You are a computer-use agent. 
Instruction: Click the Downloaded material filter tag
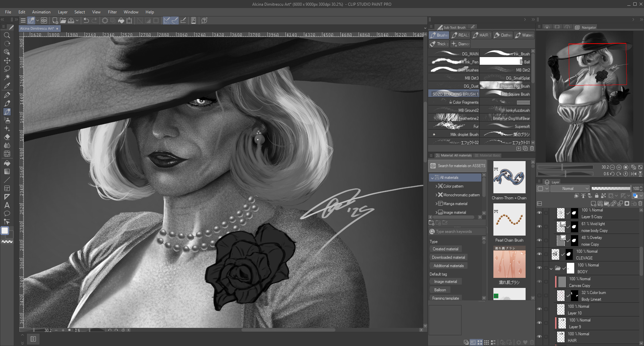[x=448, y=257]
